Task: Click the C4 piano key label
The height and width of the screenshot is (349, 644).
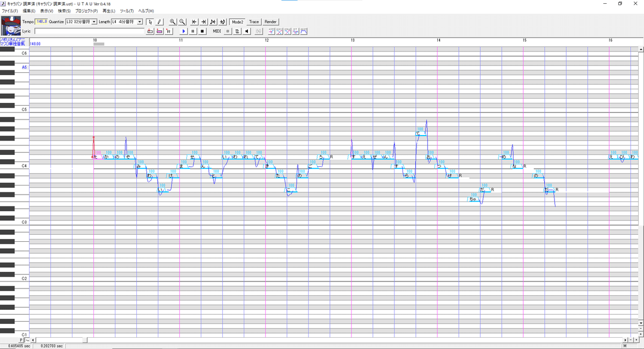Action: 24,166
